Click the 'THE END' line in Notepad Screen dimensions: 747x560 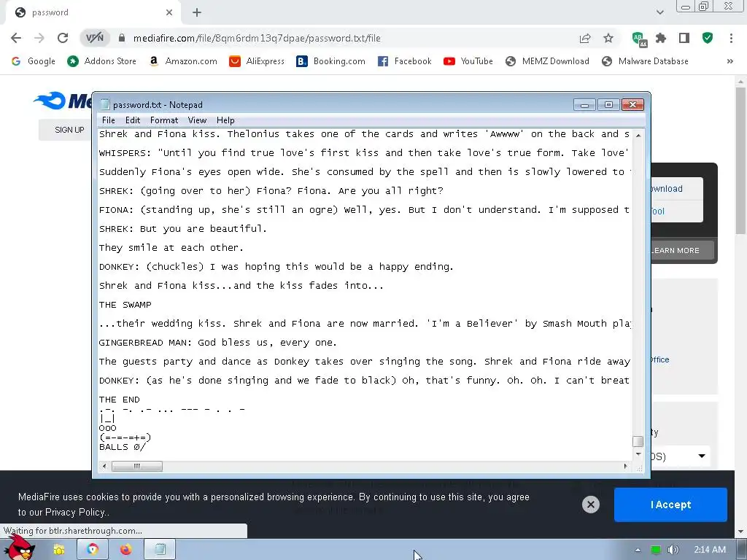[119, 400]
